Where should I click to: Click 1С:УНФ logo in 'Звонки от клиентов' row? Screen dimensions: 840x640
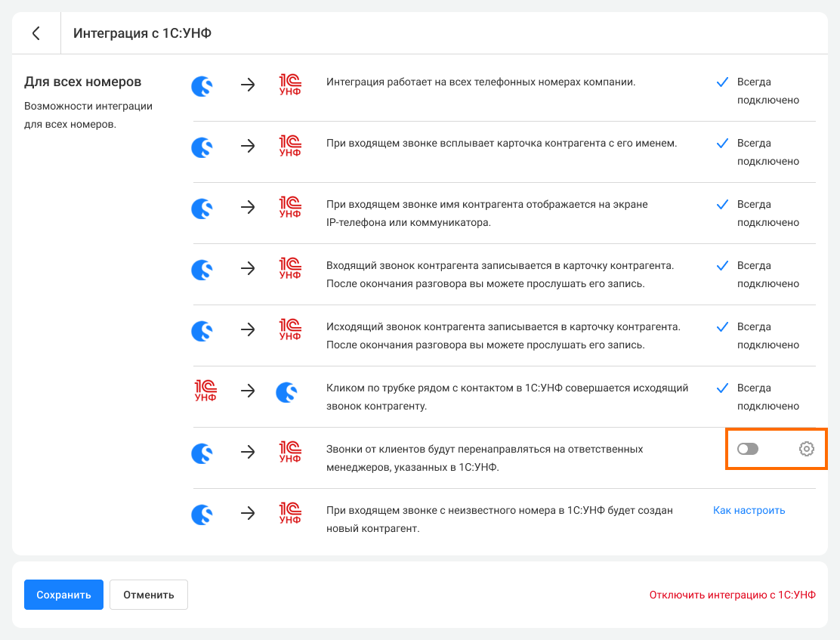290,451
